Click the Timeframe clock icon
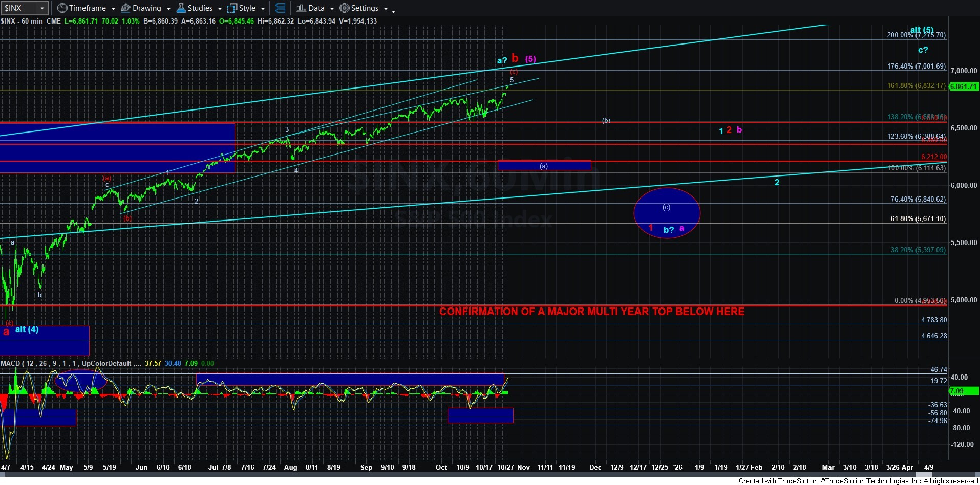 click(62, 8)
